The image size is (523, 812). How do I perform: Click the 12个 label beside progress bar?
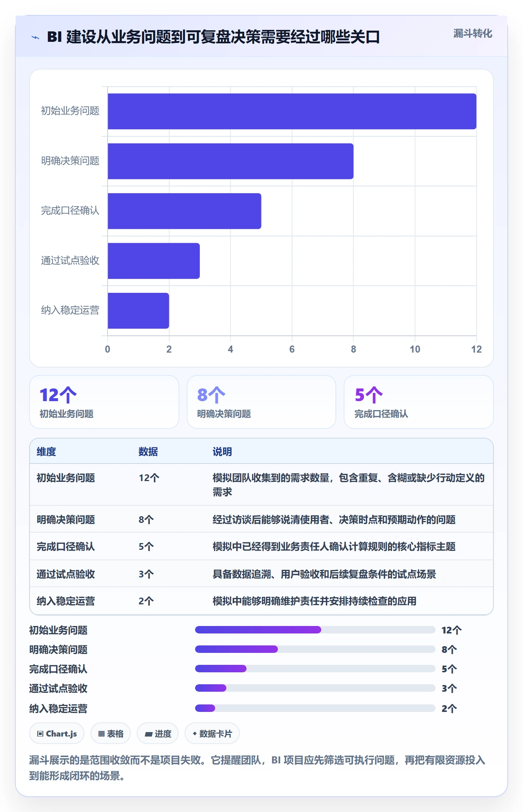pos(452,630)
